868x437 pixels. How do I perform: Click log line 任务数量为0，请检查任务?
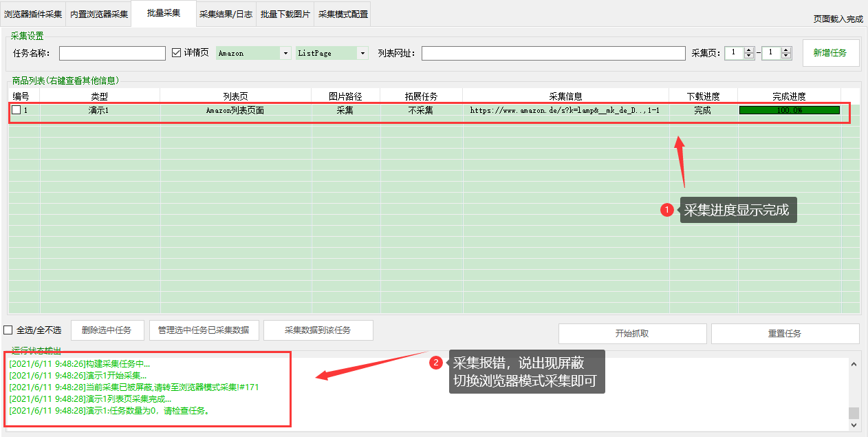point(109,411)
